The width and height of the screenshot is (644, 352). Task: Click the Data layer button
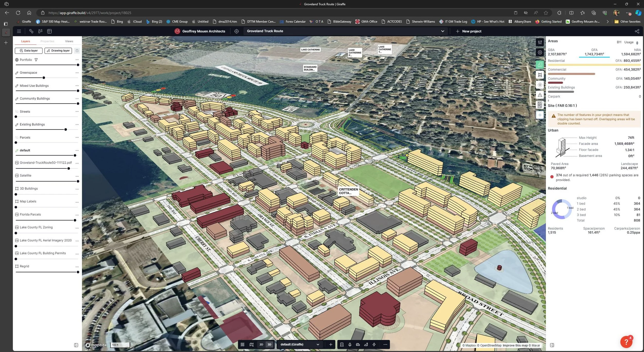point(29,51)
